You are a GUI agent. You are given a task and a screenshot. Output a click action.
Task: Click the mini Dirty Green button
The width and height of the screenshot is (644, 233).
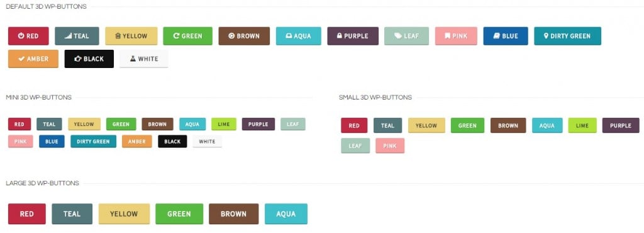93,141
